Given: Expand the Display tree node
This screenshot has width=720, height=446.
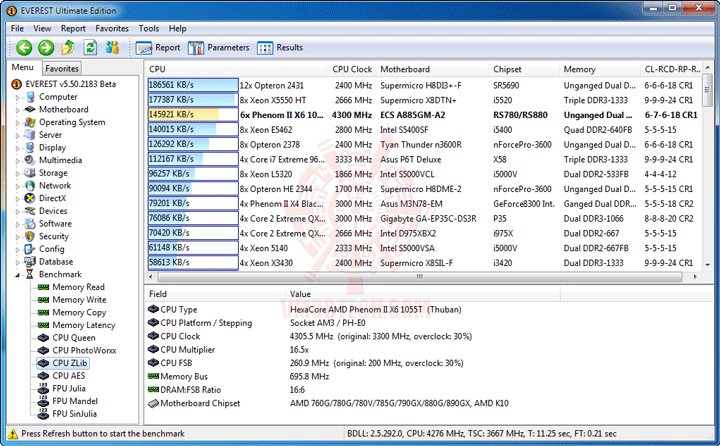Looking at the screenshot, I should pyautogui.click(x=17, y=148).
